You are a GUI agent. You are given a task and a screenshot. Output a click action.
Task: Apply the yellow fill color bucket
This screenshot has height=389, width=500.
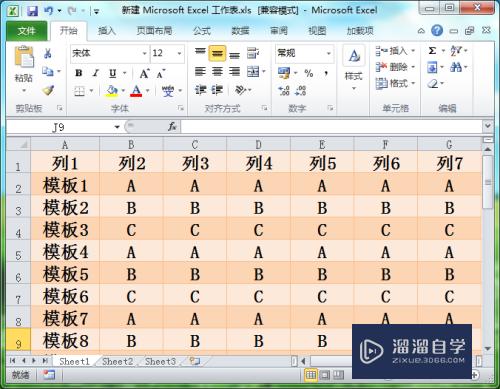112,91
